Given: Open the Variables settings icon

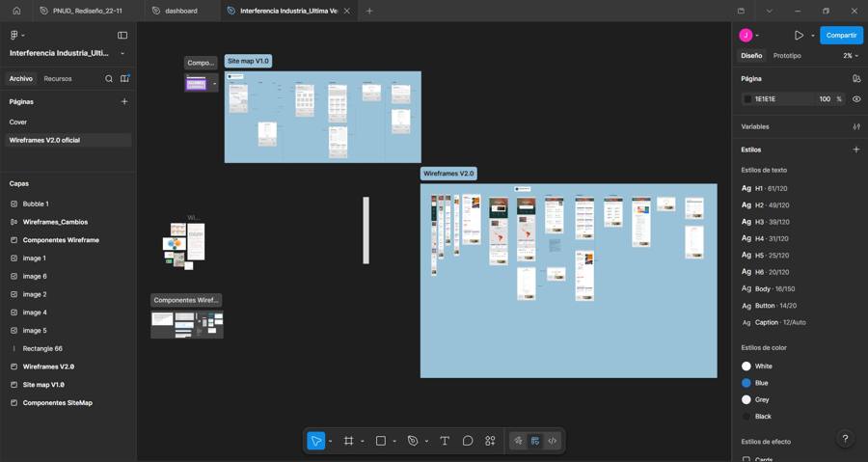Looking at the screenshot, I should tap(856, 126).
